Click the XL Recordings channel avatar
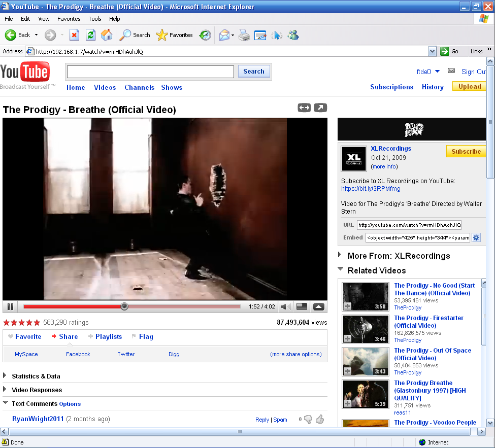Screen dimensions: 495x448 coord(353,159)
